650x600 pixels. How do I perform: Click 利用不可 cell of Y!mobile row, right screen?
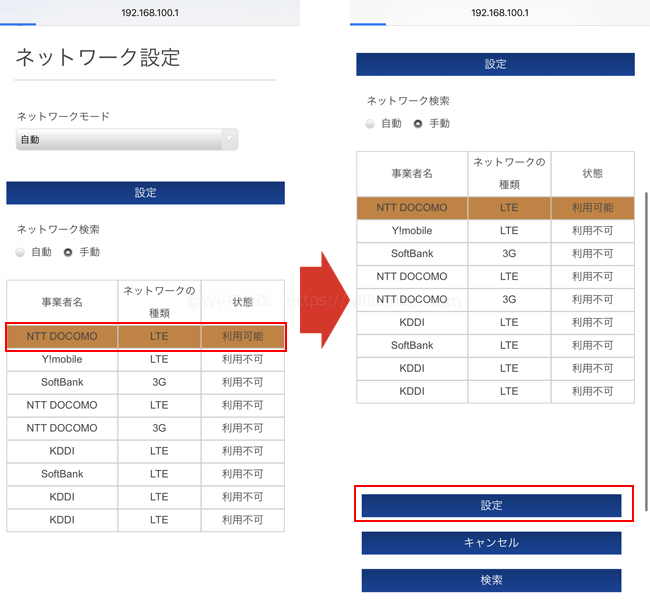(593, 231)
